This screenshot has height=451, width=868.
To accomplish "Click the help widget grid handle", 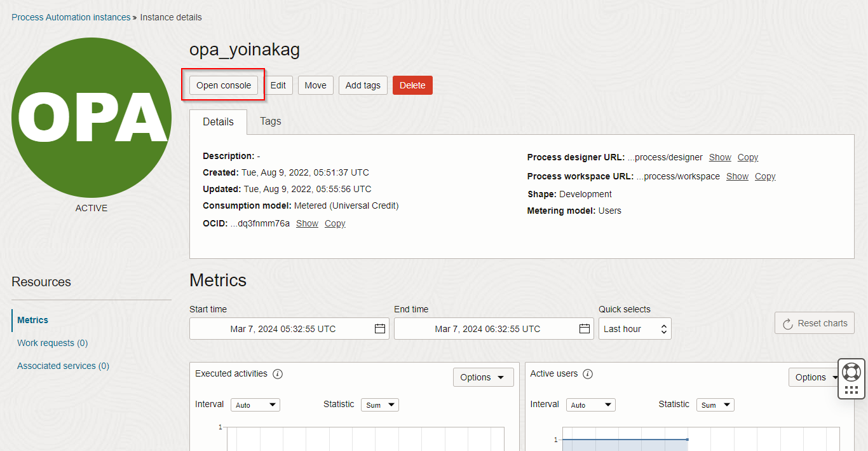I will pyautogui.click(x=851, y=390).
